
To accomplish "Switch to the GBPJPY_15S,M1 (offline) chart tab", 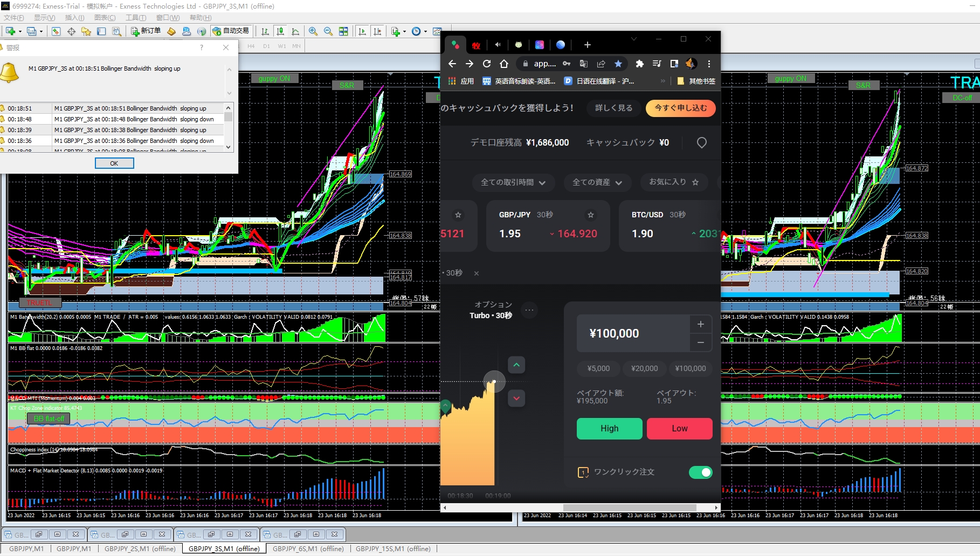I will point(393,549).
